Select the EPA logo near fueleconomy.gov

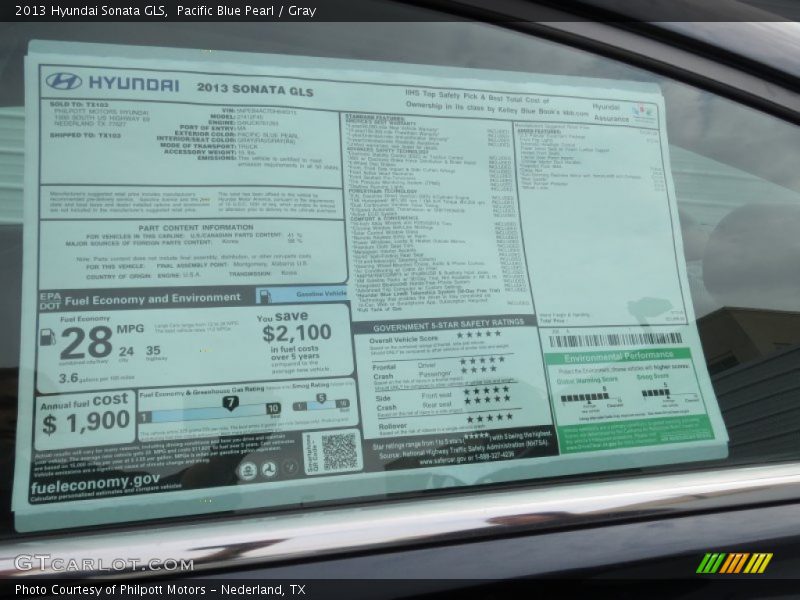(247, 470)
